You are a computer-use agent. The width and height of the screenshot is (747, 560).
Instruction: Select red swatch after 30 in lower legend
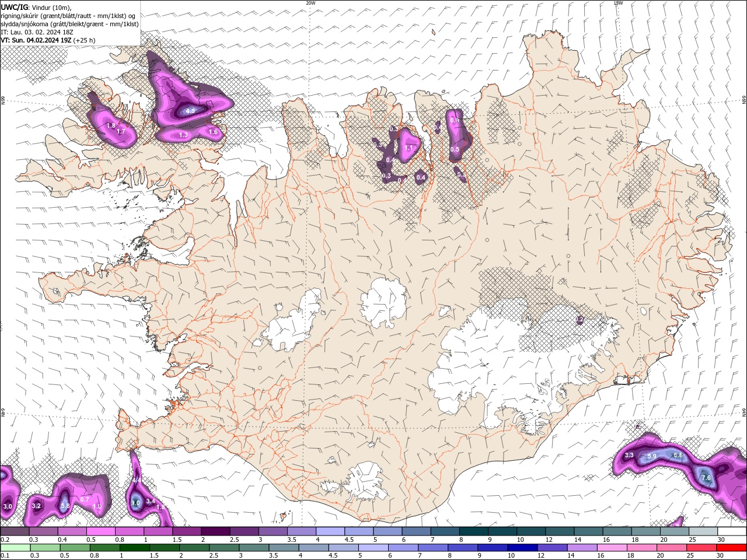point(732,548)
